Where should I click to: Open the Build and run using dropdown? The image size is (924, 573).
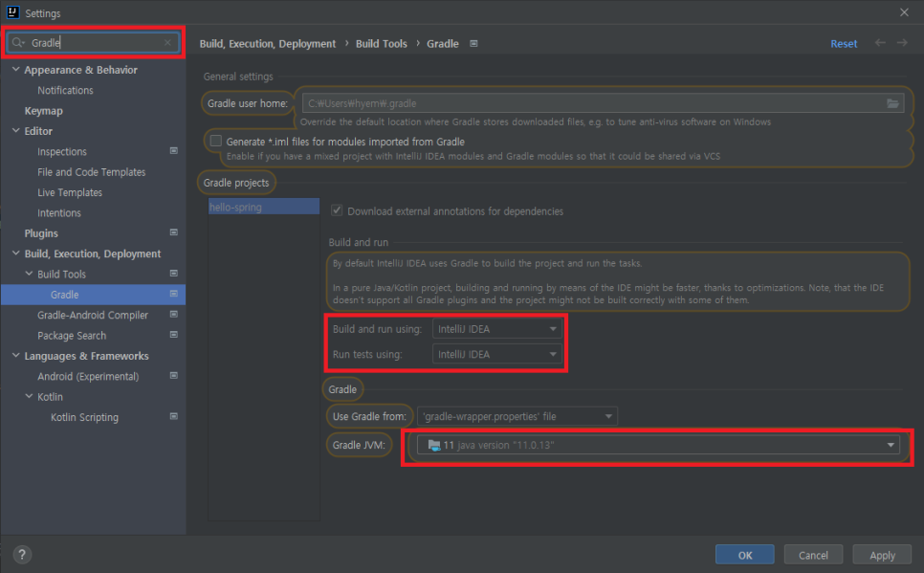tap(496, 329)
